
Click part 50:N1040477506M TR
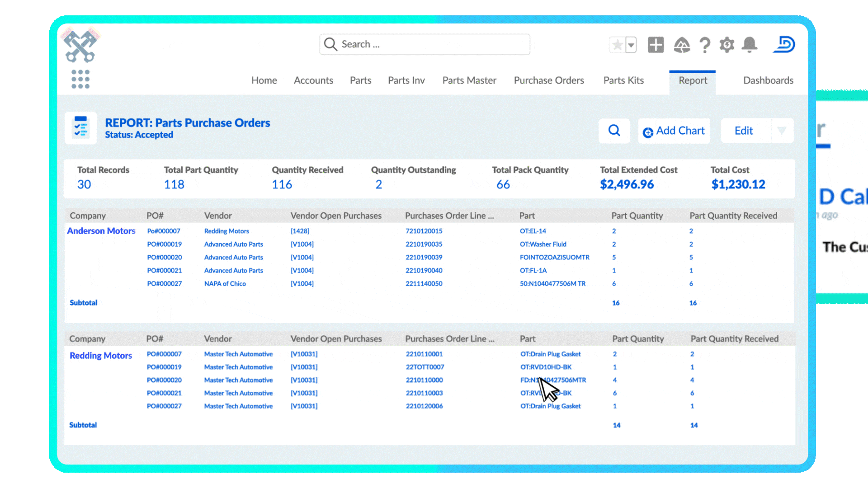click(552, 284)
